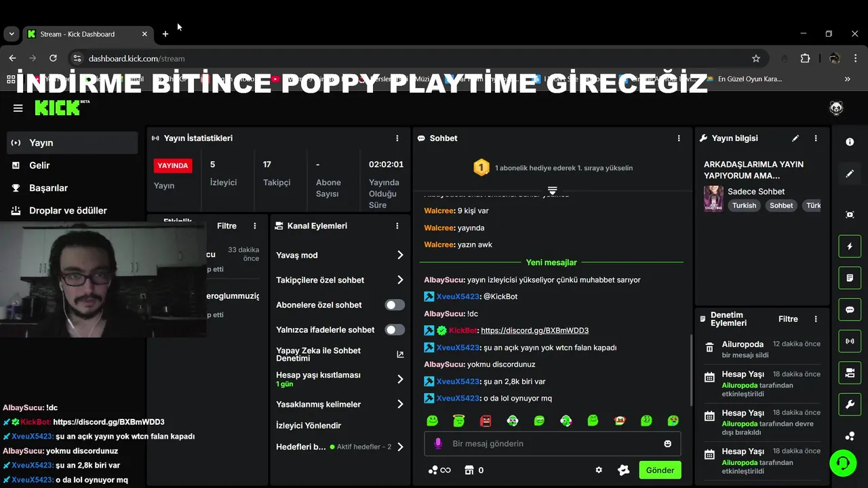Click the wrench icon in the right sidebar
This screenshot has width=868, height=488.
(850, 405)
